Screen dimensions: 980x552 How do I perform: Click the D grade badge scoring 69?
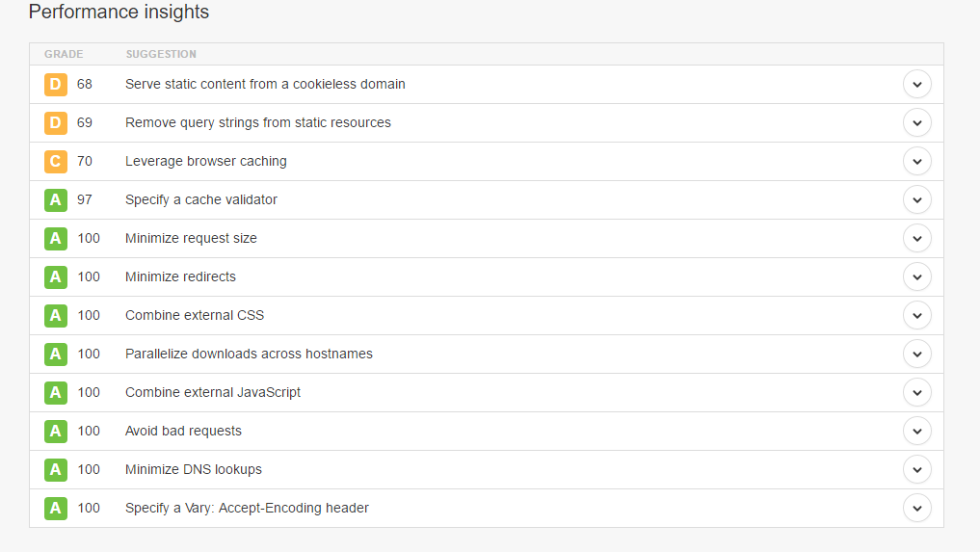tap(56, 123)
